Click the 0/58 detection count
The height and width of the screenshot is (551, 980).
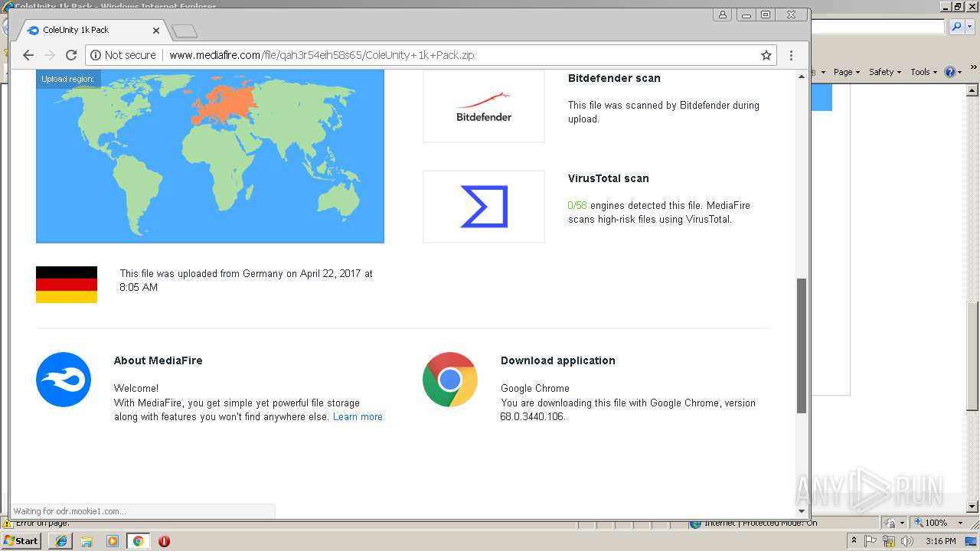tap(577, 206)
